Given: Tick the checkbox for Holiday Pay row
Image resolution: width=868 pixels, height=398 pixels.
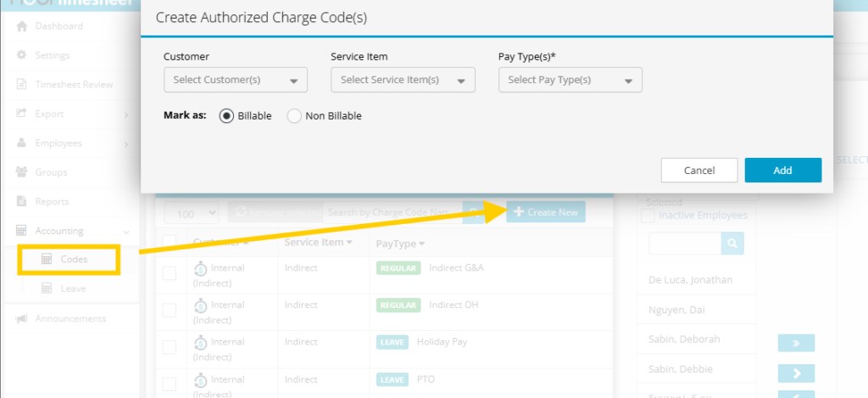Looking at the screenshot, I should pos(170,346).
